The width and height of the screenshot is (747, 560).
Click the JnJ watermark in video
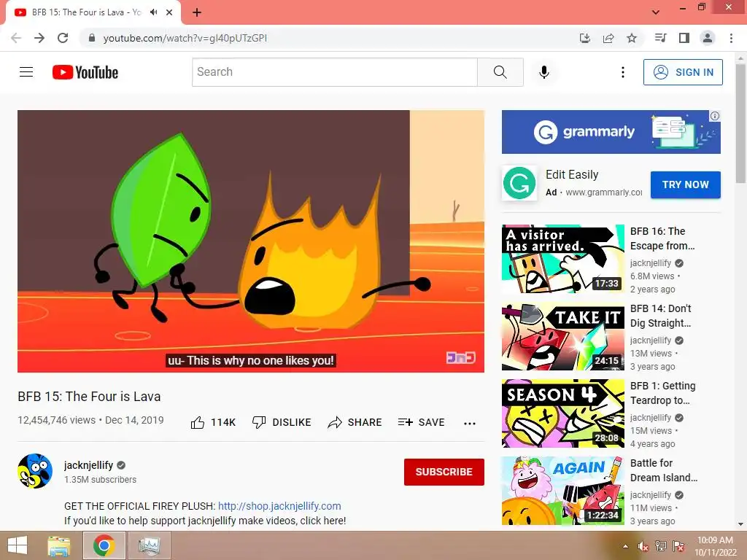[460, 357]
